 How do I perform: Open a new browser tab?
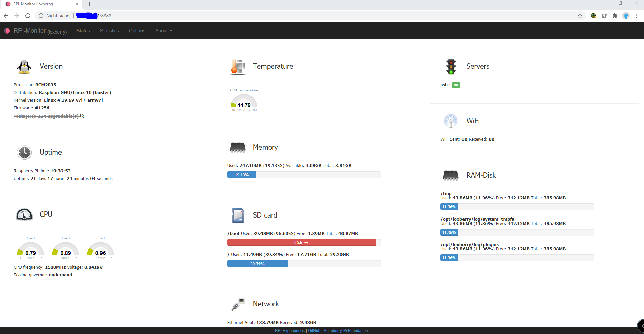89,4
